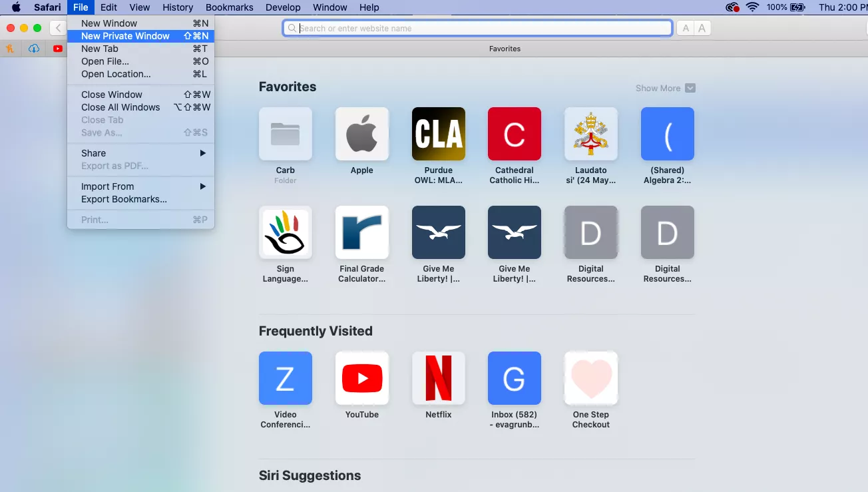
Task: Open the Inbox (582) Gmail shortcut
Action: point(515,378)
